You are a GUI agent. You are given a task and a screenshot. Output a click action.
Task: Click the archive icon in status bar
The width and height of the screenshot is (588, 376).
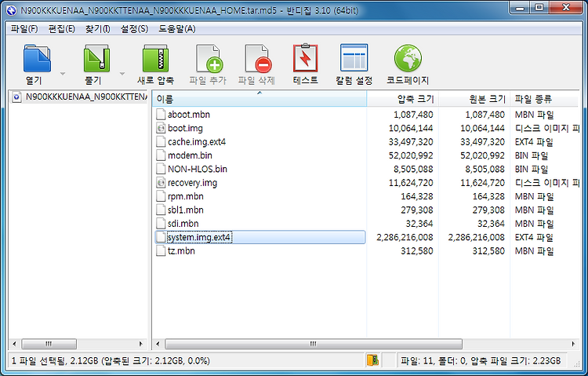tap(372, 360)
